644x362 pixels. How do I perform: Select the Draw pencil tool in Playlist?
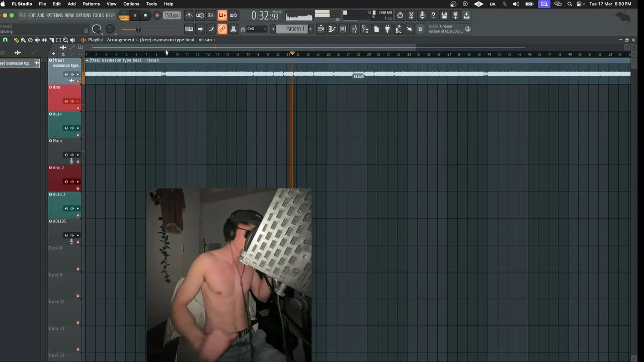17,40
